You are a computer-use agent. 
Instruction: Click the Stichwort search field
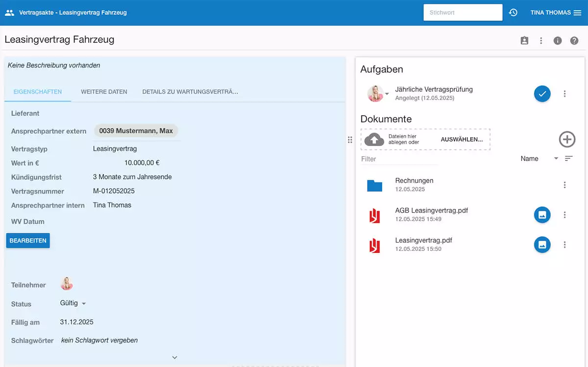463,13
